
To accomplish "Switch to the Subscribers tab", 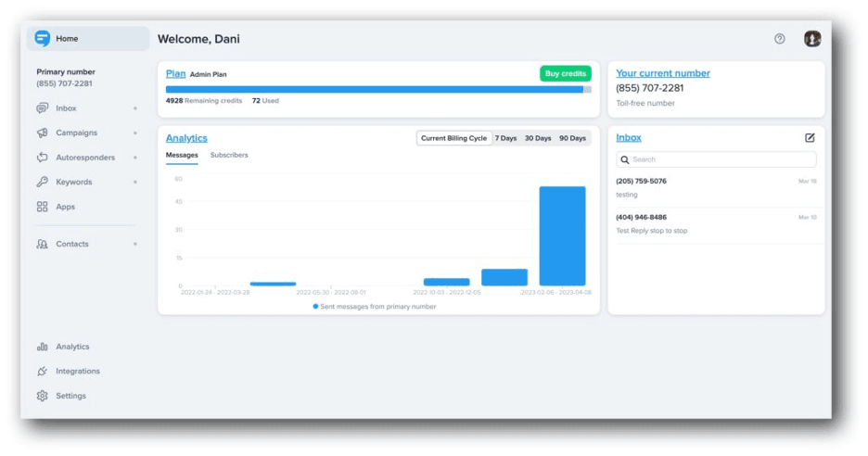I will [x=229, y=155].
